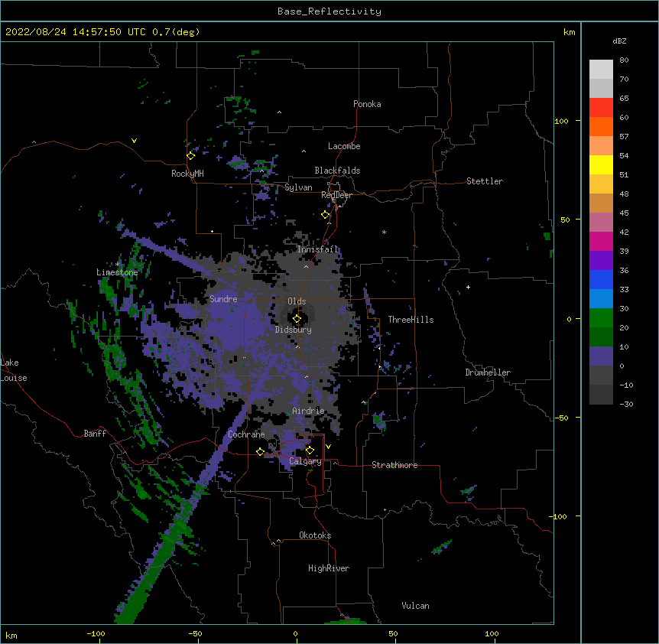
Task: Click the Airdrie city label
Action: click(x=308, y=411)
